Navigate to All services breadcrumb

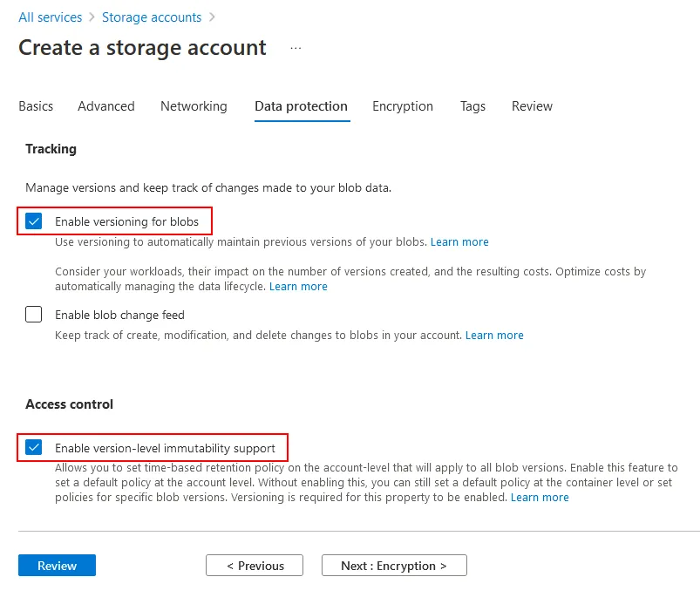(51, 17)
